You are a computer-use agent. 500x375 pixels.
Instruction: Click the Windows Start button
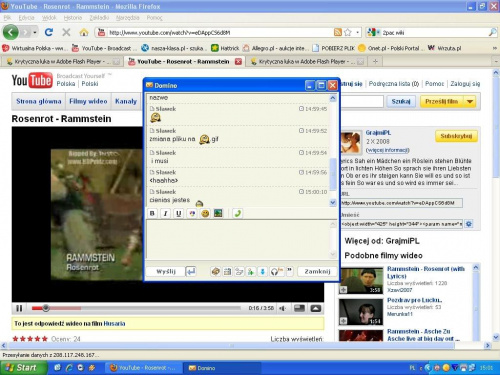tap(23, 368)
